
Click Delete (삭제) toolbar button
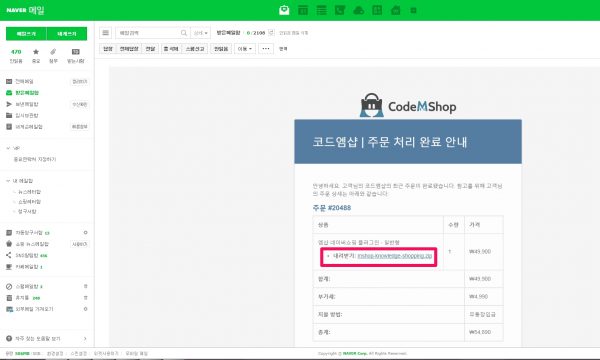coord(171,49)
